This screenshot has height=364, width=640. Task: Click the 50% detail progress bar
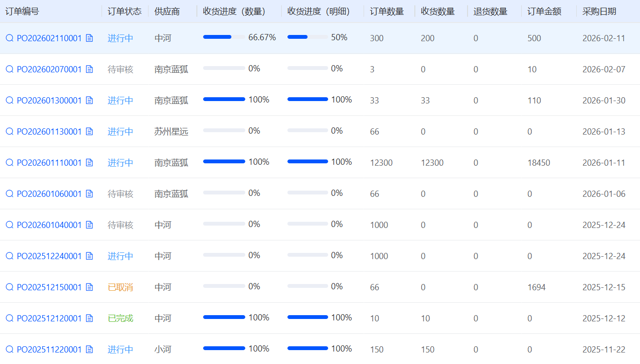308,37
